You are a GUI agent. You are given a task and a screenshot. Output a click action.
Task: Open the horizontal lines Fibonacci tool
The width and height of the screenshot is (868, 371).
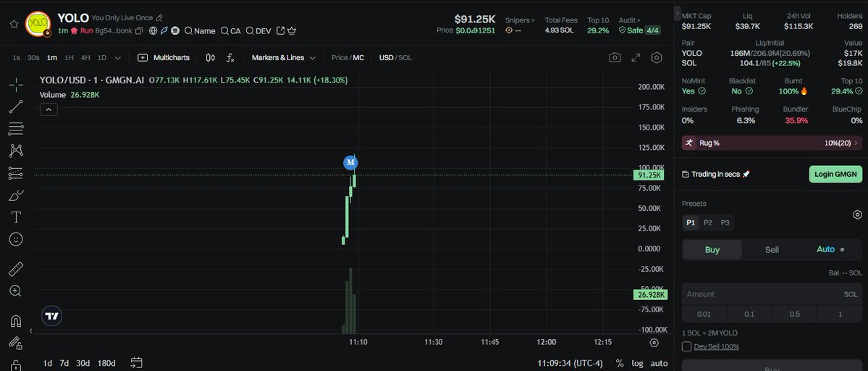[16, 129]
